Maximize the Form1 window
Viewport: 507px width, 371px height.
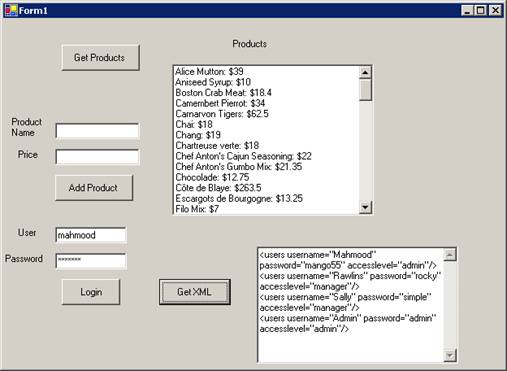coord(480,11)
